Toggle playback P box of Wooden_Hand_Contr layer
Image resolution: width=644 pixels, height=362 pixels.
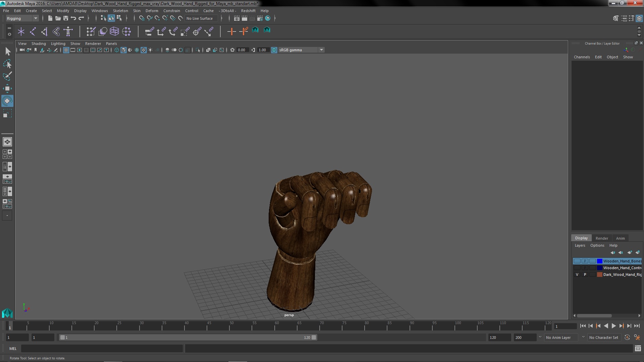click(585, 268)
